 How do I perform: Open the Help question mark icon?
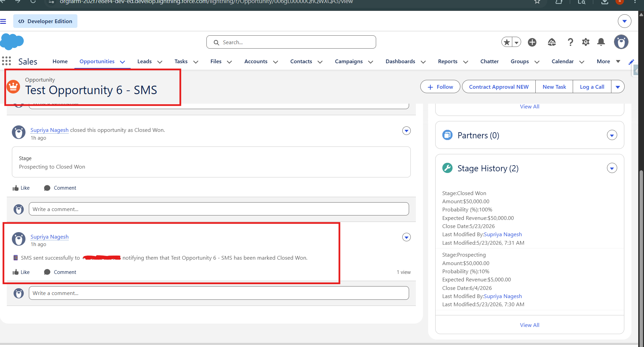coord(570,42)
